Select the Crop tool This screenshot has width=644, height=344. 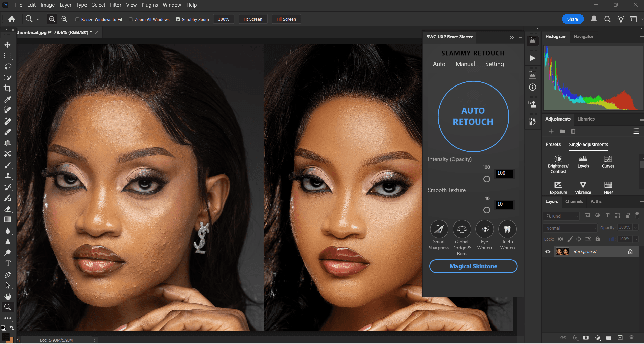pos(8,89)
